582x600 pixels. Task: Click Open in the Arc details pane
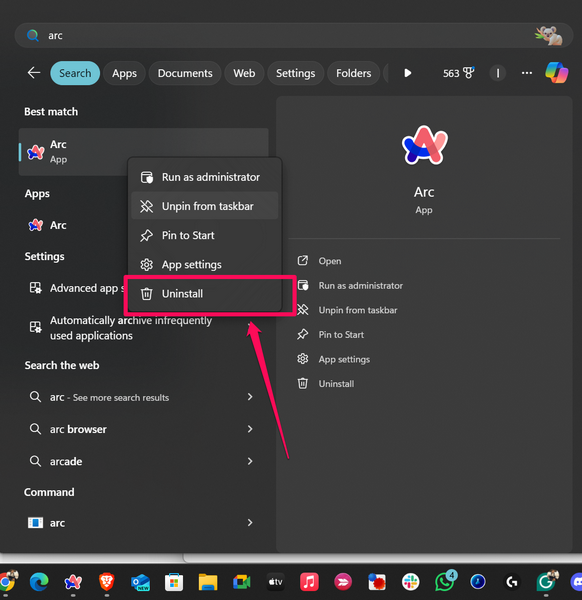(x=330, y=261)
